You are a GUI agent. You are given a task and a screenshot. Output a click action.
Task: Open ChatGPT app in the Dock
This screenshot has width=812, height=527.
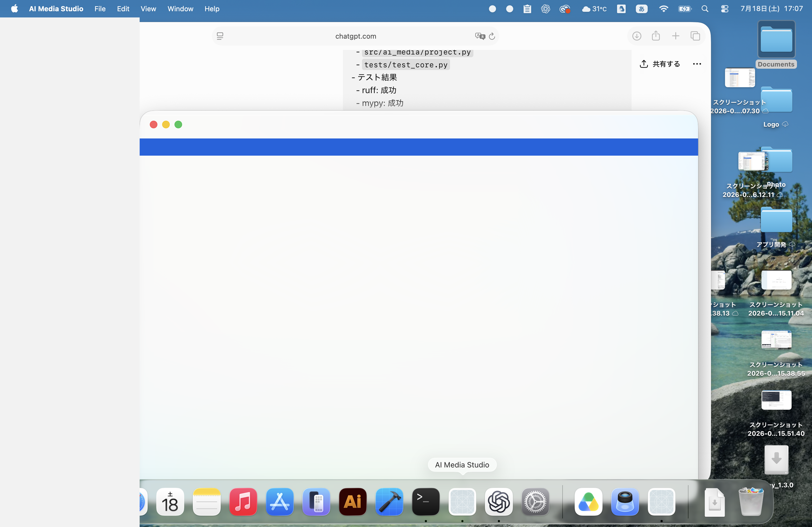pos(498,502)
